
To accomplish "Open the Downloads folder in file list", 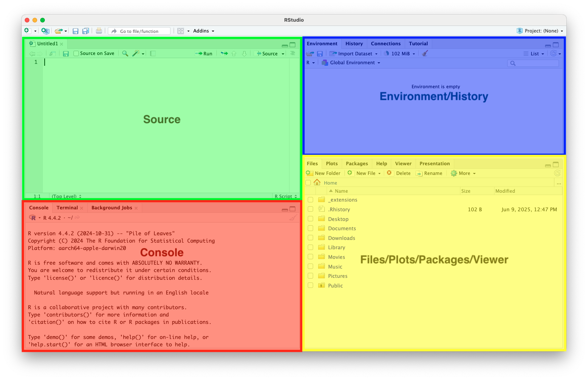I will click(x=341, y=238).
